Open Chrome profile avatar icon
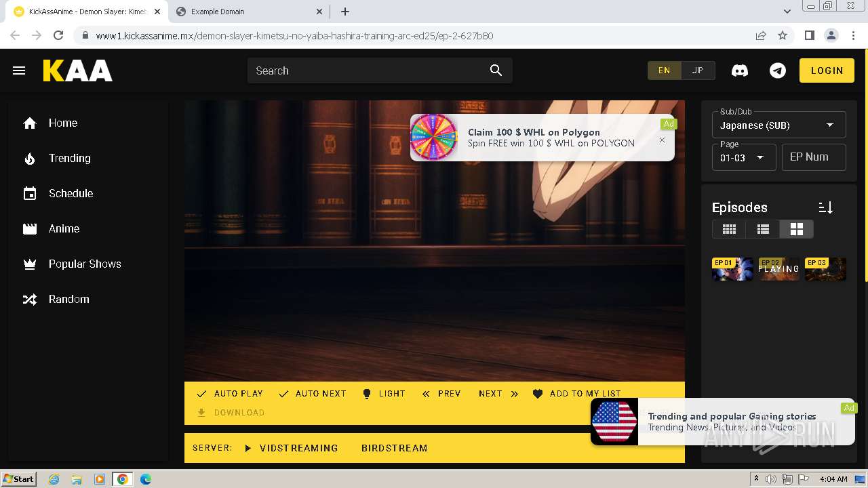 click(x=831, y=35)
